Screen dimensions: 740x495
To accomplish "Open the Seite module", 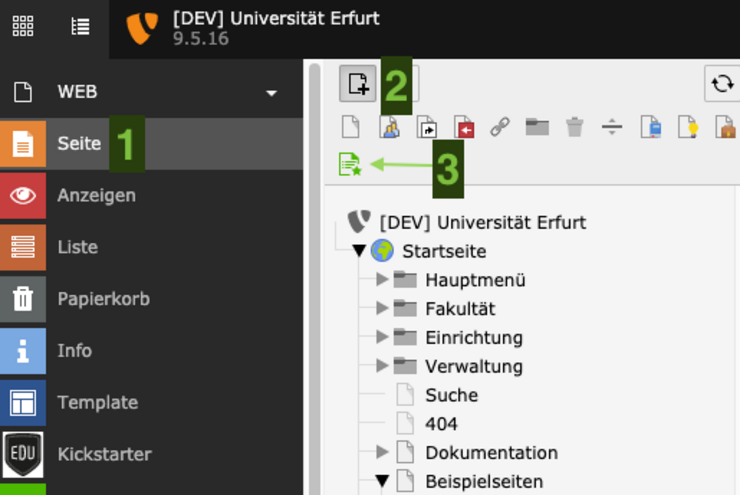I will [80, 143].
